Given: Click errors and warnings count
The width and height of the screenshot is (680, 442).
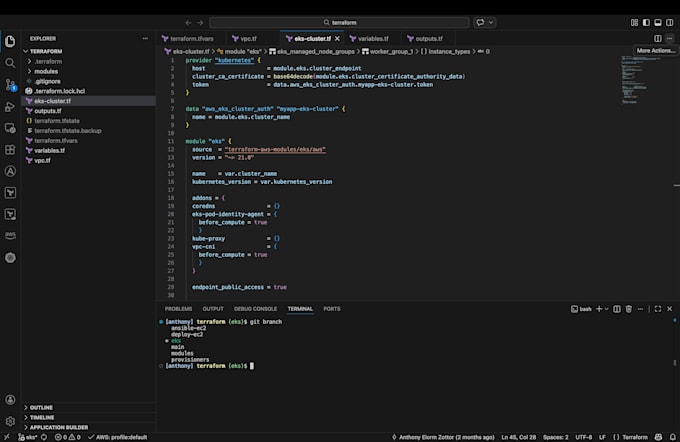Looking at the screenshot, I should tap(68, 437).
